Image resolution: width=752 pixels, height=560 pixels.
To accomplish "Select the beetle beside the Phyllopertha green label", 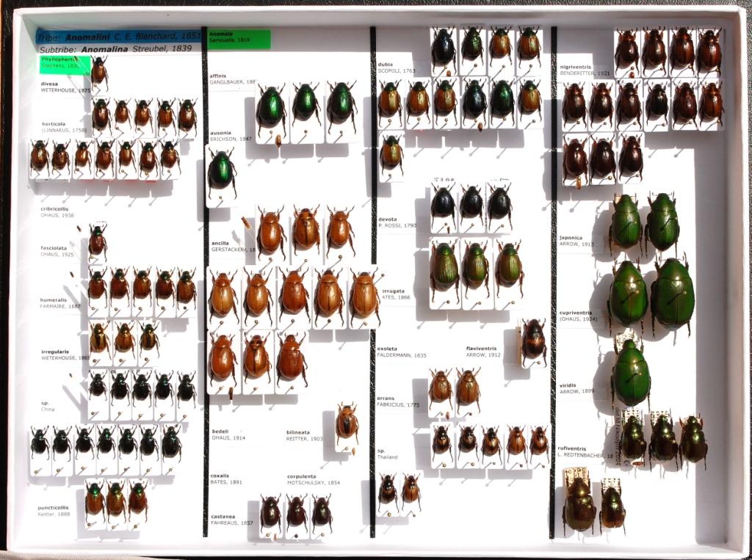I will [x=98, y=71].
